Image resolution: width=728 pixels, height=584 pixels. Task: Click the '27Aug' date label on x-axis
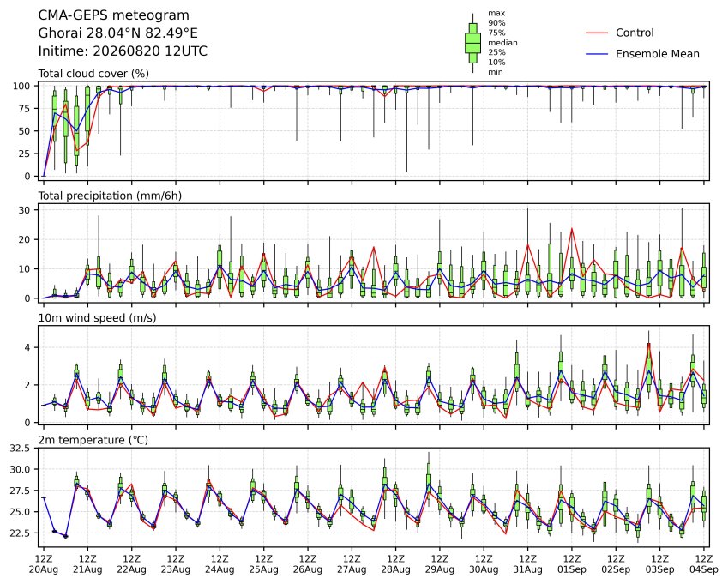click(352, 569)
